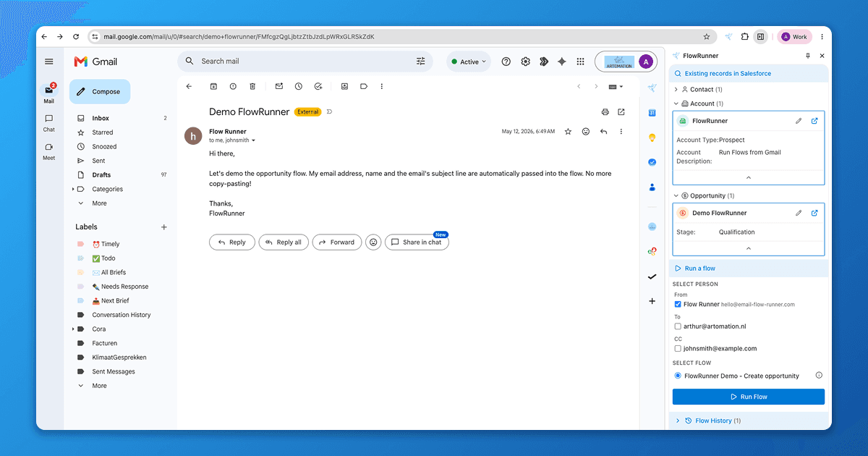Select FlowRunner Demo - Create opportunity radio
The image size is (868, 456).
coord(678,376)
